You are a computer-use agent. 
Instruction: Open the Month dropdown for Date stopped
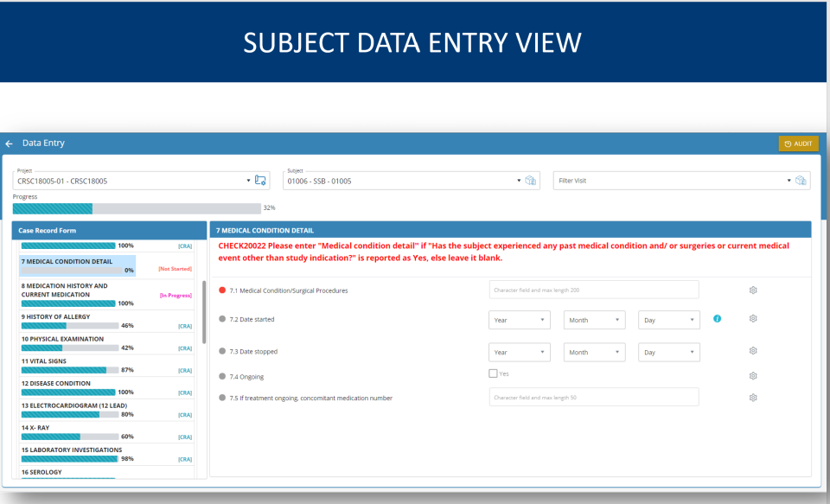594,352
